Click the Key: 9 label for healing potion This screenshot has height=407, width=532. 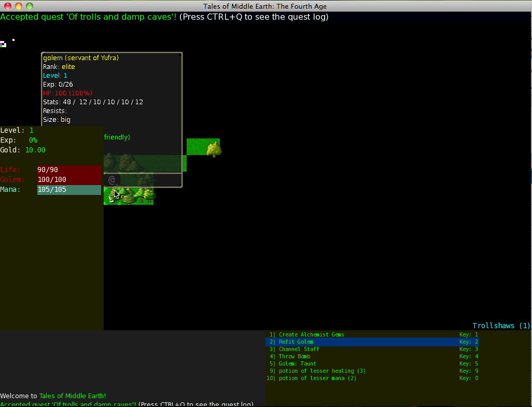coord(469,371)
